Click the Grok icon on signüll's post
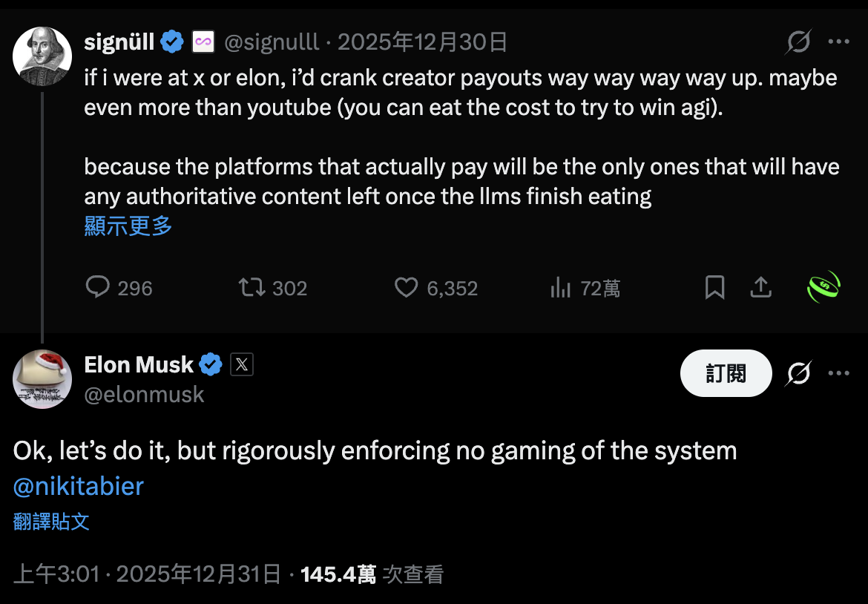Image resolution: width=868 pixels, height=604 pixels. pos(798,42)
